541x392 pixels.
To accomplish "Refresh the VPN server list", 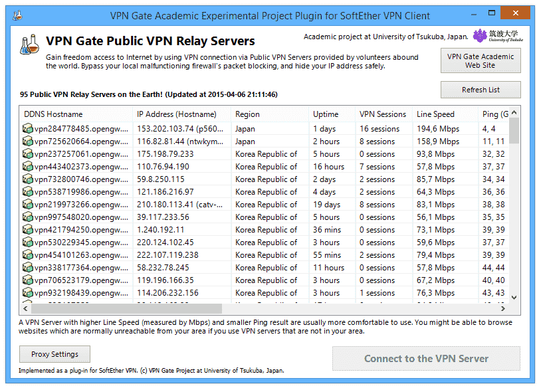I will [x=480, y=90].
